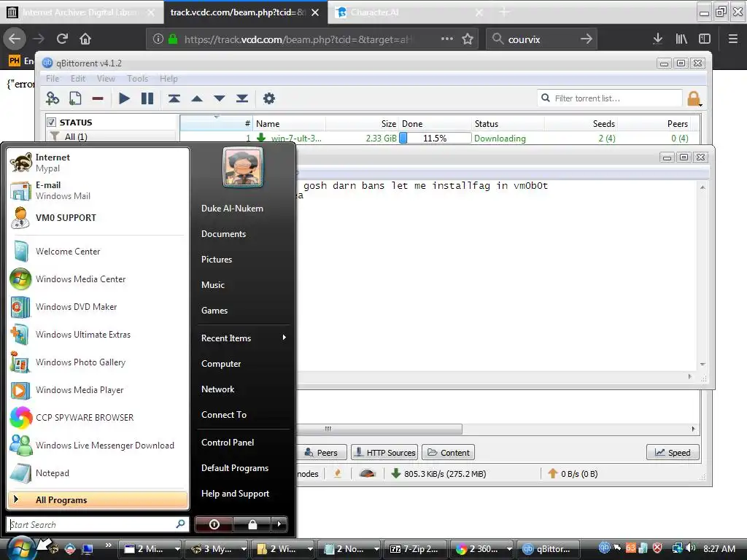Pause torrent with the pause icon

pyautogui.click(x=147, y=98)
